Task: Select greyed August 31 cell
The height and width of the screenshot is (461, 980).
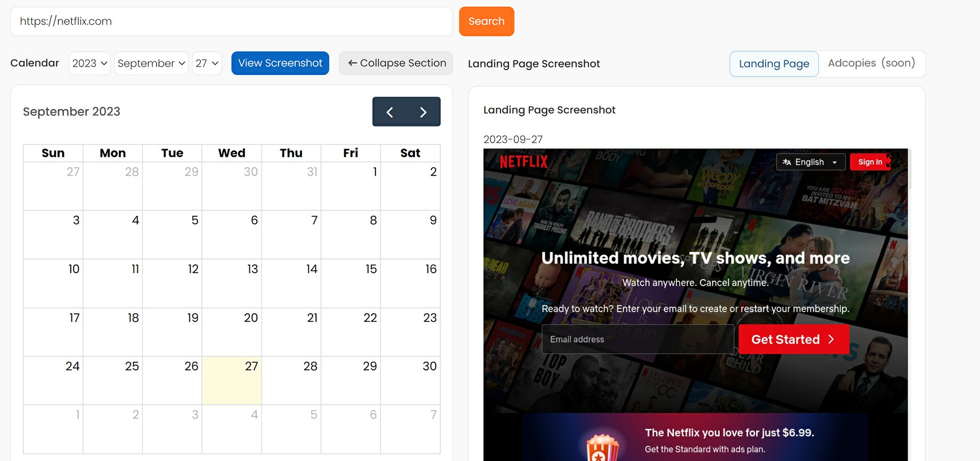Action: (x=291, y=186)
